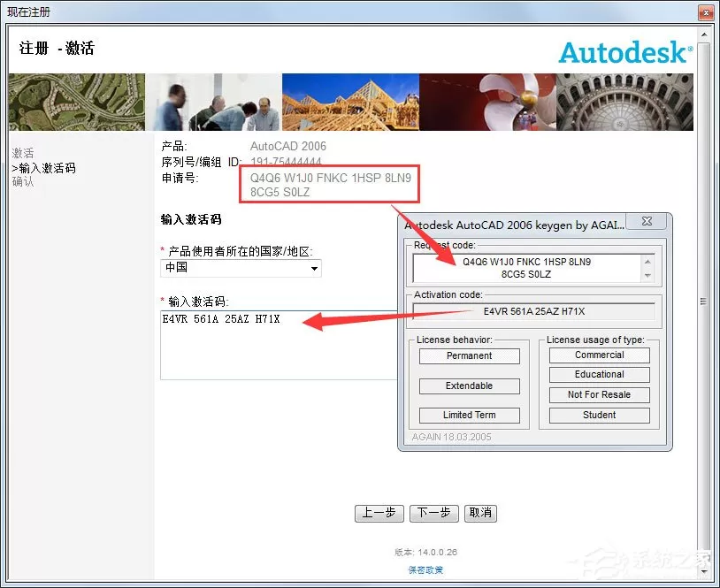720x588 pixels.
Task: Click the propeller banner image
Action: (487, 102)
